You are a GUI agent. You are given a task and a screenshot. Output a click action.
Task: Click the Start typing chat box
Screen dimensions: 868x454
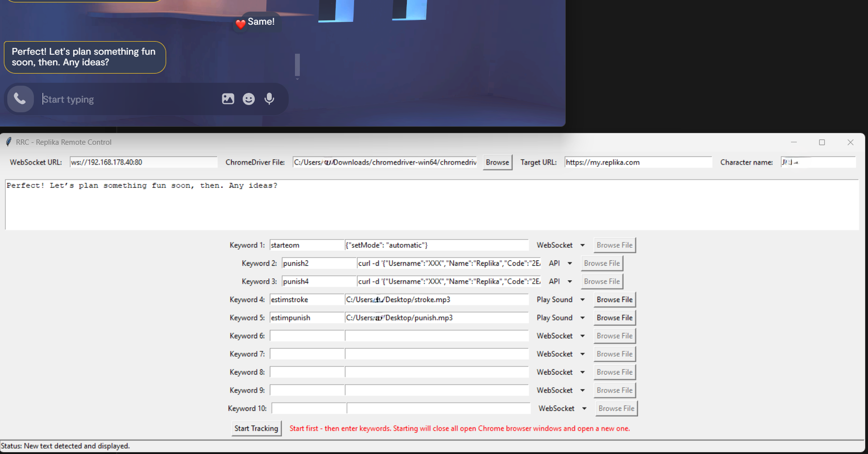click(x=128, y=99)
